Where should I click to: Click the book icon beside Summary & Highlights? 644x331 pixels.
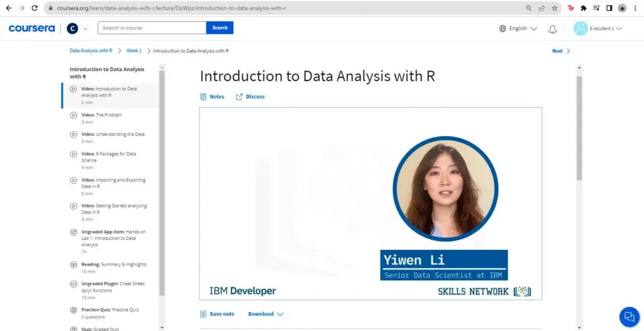pyautogui.click(x=74, y=264)
